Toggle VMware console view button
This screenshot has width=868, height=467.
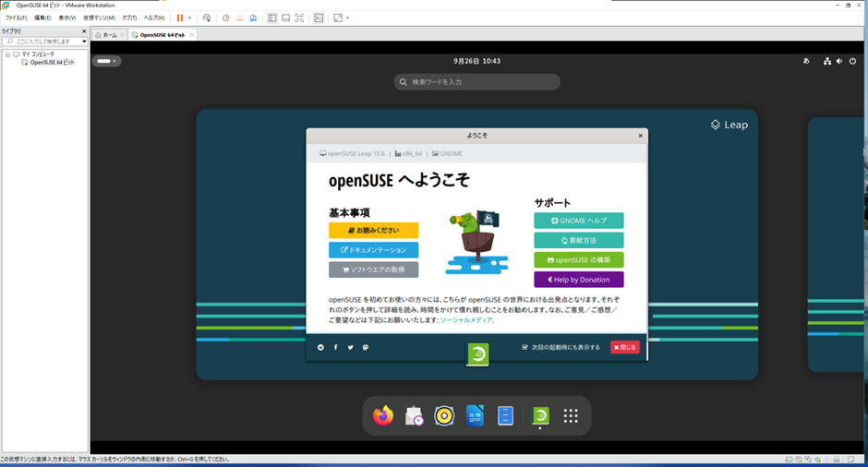pyautogui.click(x=319, y=18)
